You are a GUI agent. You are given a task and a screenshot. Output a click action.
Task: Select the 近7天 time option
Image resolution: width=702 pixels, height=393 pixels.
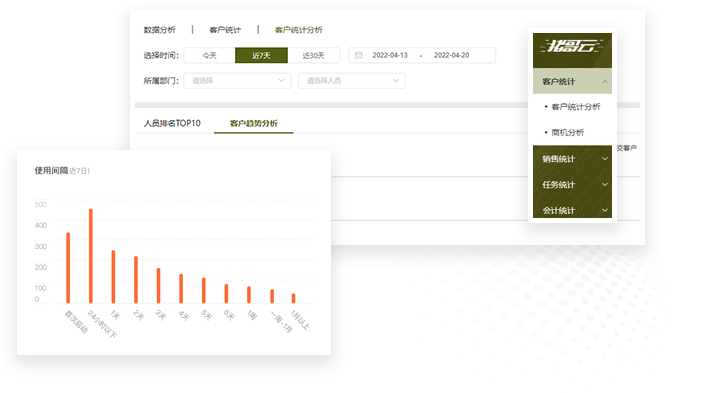261,55
